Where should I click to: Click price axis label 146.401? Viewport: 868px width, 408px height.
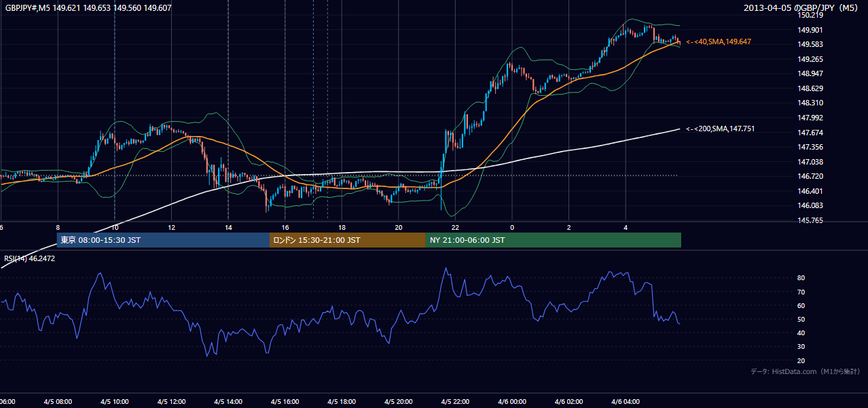(812, 191)
